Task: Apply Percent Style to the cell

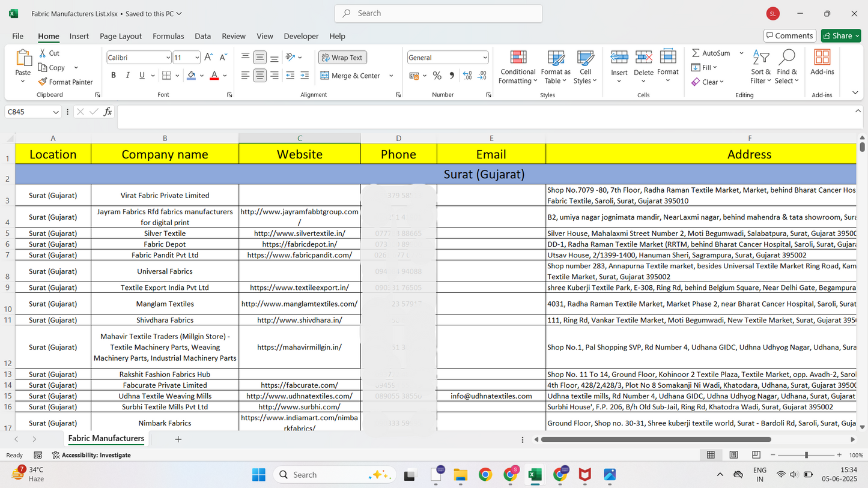Action: pos(437,75)
